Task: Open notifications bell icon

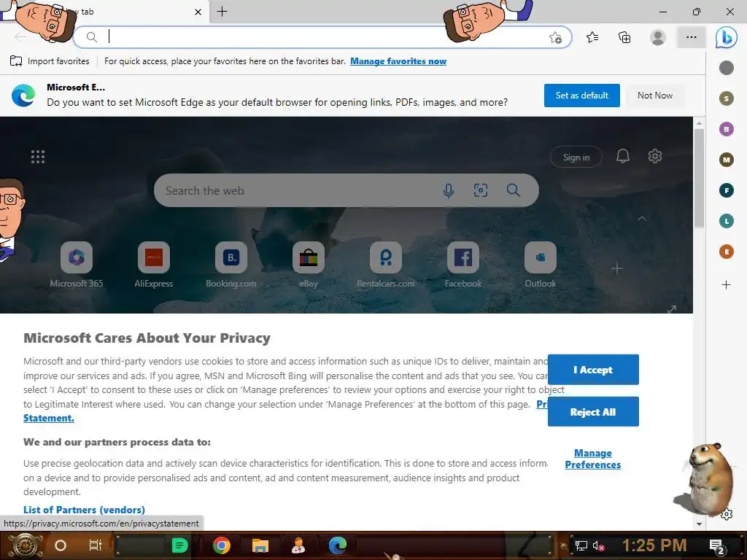Action: (623, 156)
